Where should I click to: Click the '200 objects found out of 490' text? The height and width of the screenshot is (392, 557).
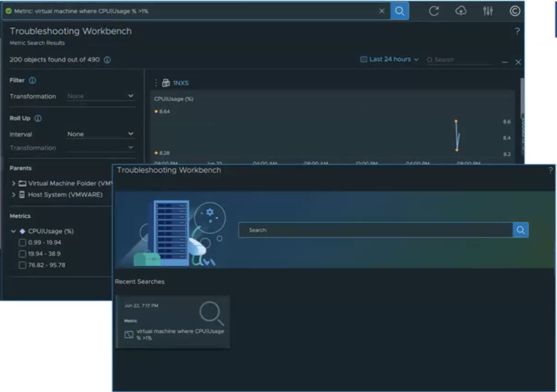[55, 59]
